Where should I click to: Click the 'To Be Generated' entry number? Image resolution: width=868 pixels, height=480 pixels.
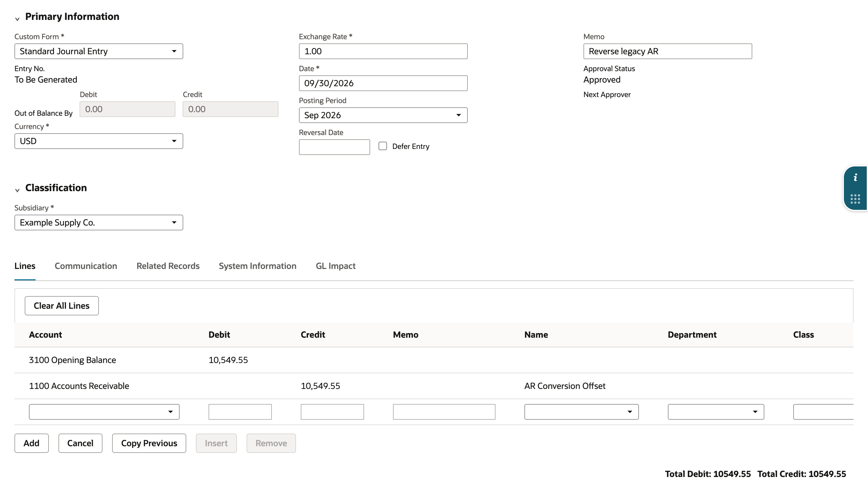pyautogui.click(x=46, y=80)
